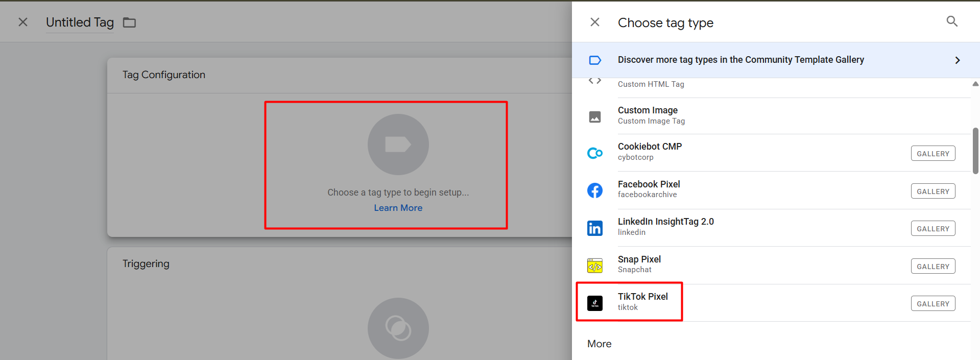
Task: Click the folder icon beside Untitled Tag
Action: click(129, 22)
